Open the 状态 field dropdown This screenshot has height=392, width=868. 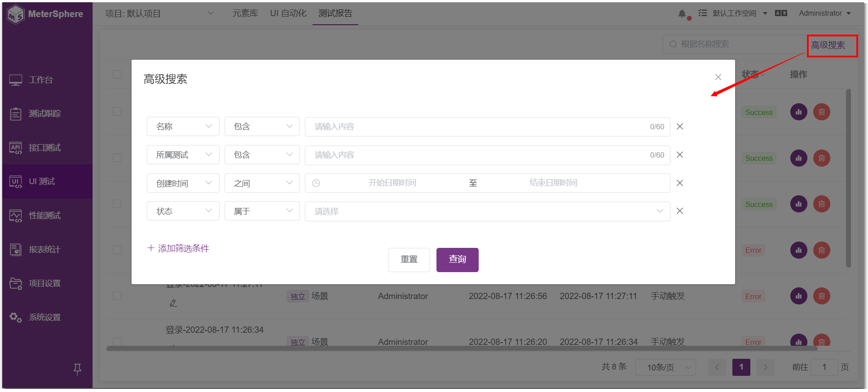(x=183, y=211)
